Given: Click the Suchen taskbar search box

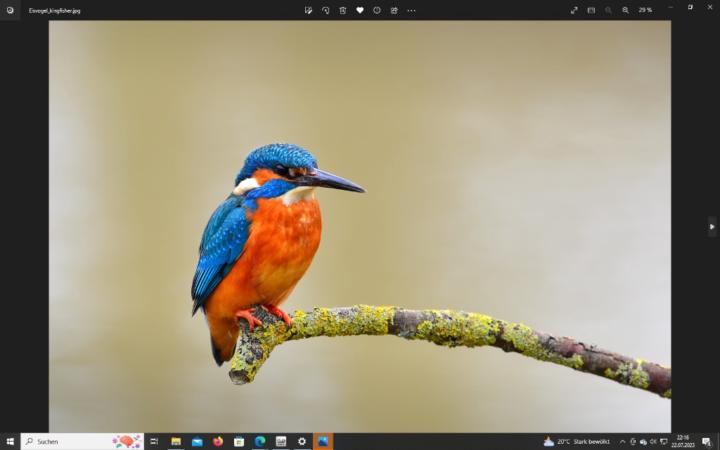Looking at the screenshot, I should (x=82, y=441).
